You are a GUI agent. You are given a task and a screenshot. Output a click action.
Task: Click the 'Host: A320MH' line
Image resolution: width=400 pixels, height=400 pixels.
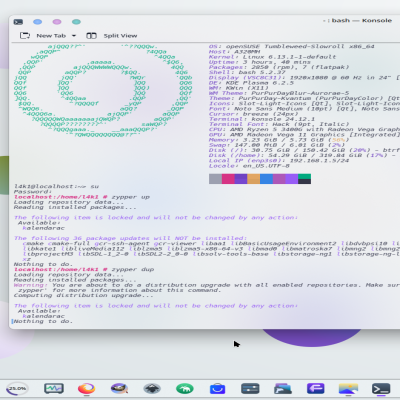click(x=234, y=52)
